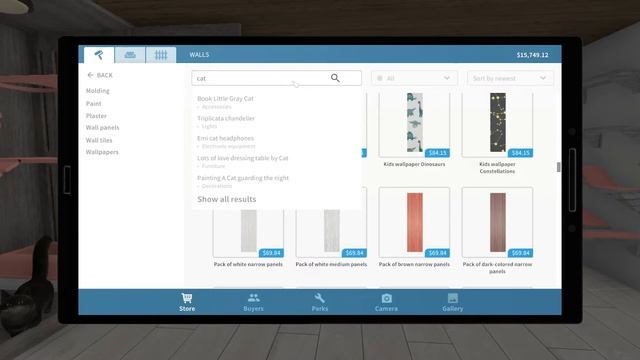Click the $15,749.12 balance text
The height and width of the screenshot is (360, 640).
(x=532, y=55)
